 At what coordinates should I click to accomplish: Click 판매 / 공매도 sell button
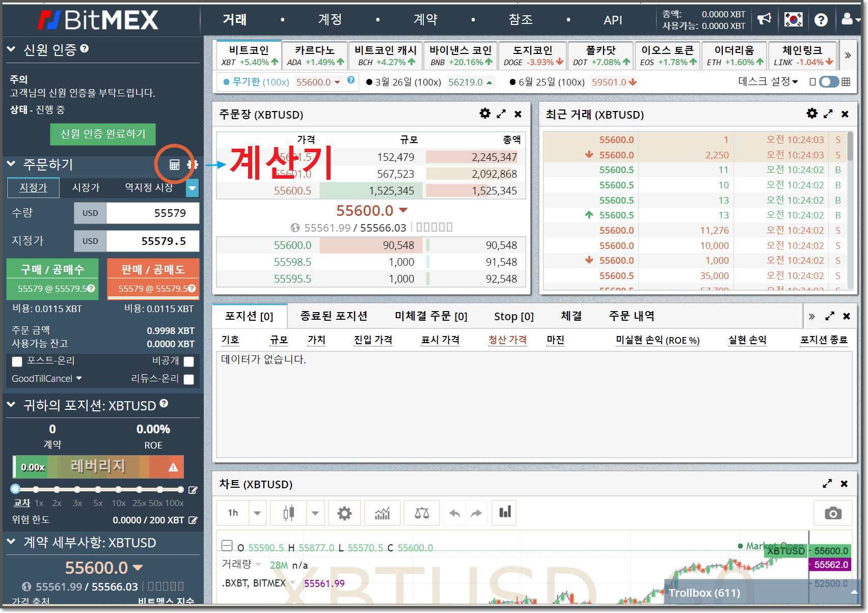[153, 279]
